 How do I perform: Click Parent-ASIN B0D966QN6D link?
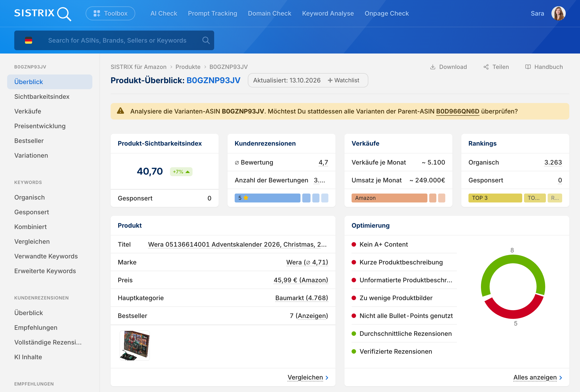[458, 111]
